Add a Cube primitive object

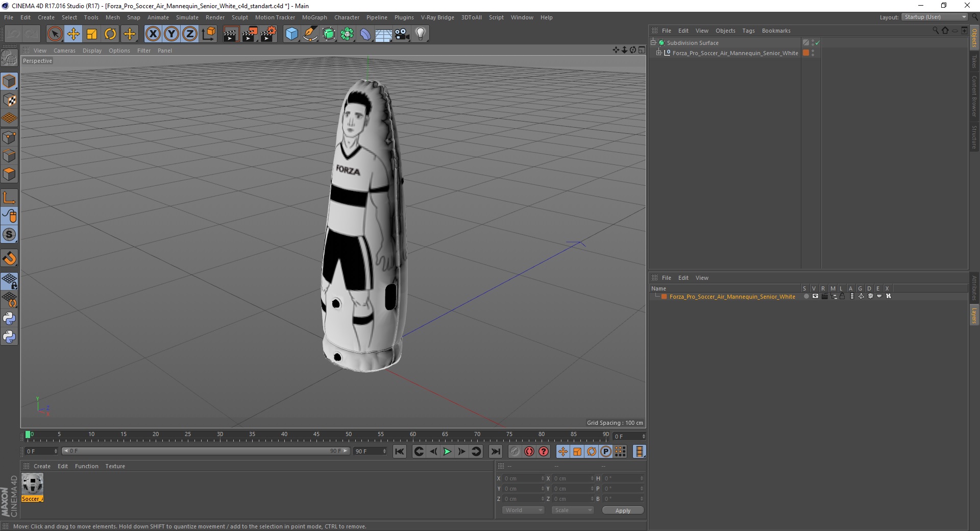click(x=291, y=34)
